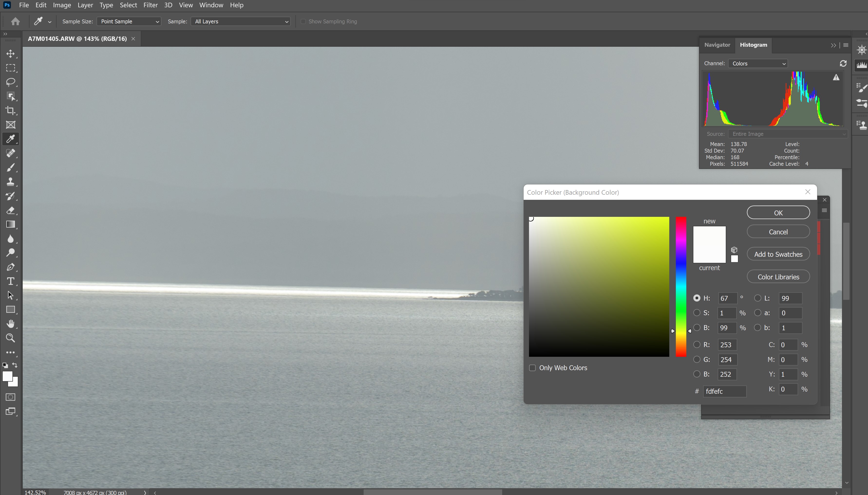Image resolution: width=868 pixels, height=495 pixels.
Task: Click the Add to Swatches button
Action: coord(778,254)
